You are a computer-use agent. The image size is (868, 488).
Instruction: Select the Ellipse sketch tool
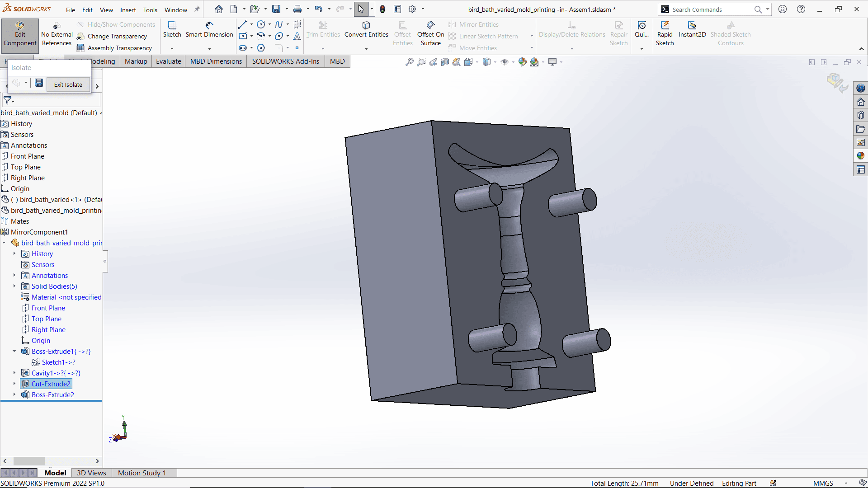[x=279, y=36]
